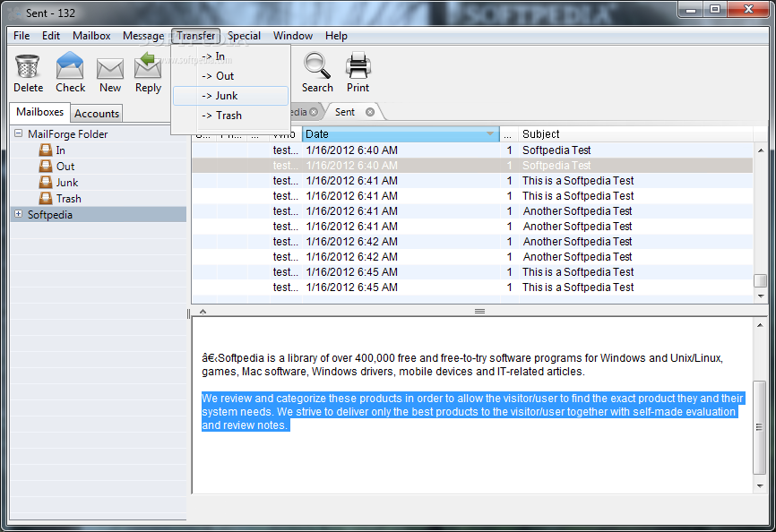Click the Reply envelope icon
The width and height of the screenshot is (776, 532).
[x=148, y=66]
